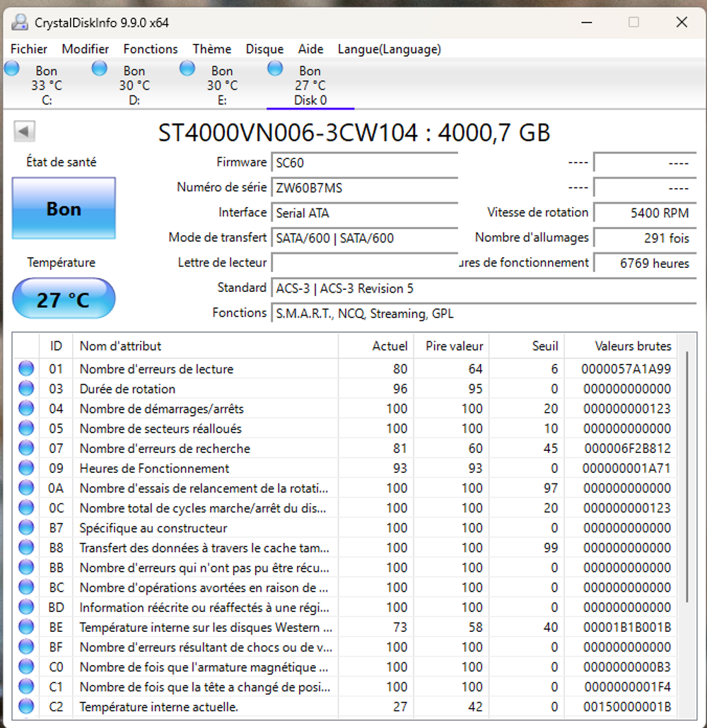
Task: Click status orb for attribute C1
Action: (26, 686)
